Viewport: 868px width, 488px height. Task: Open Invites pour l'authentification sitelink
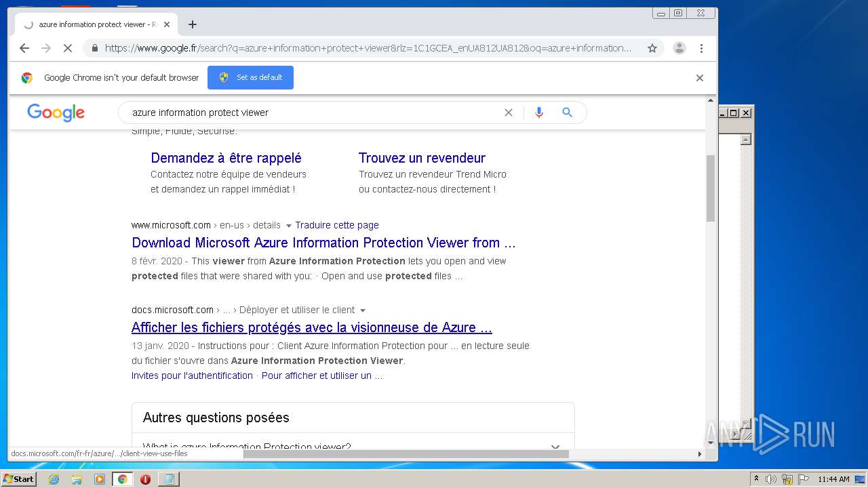(192, 375)
